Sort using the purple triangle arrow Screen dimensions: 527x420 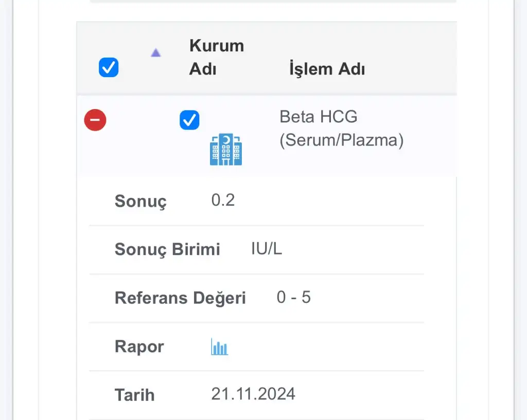(155, 53)
